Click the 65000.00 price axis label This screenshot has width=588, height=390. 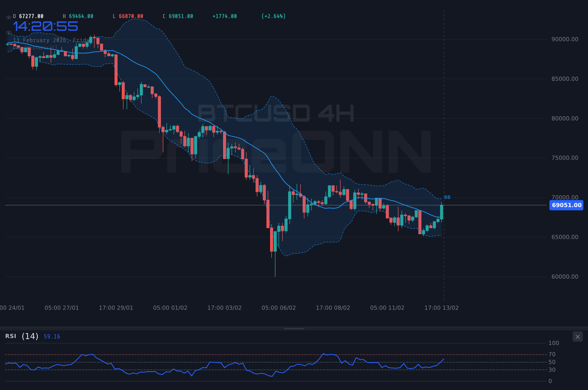click(565, 237)
